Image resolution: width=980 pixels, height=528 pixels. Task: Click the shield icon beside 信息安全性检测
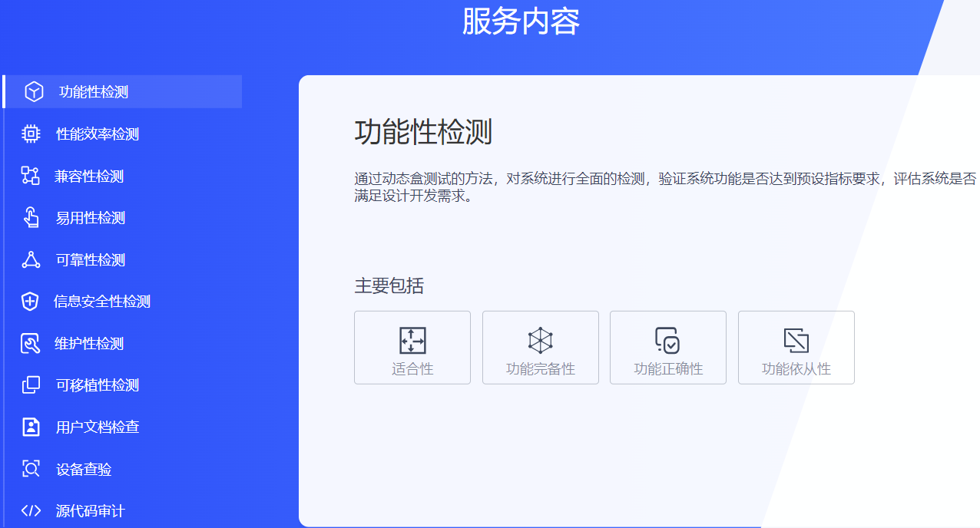click(30, 302)
